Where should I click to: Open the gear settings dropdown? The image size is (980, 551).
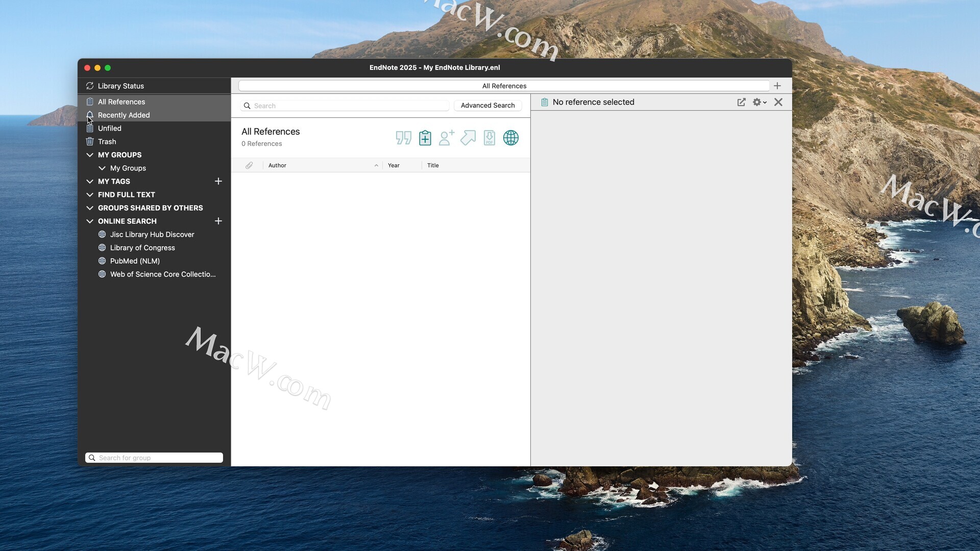point(759,102)
